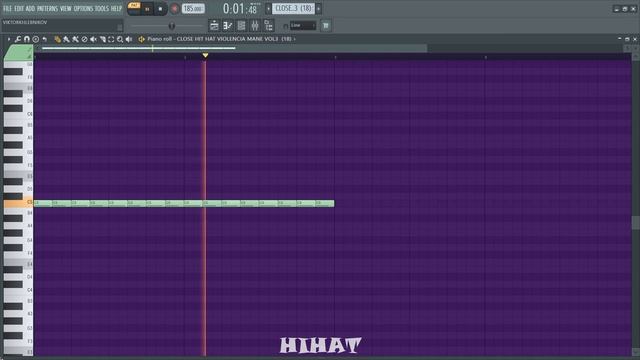Screen dimensions: 640x360
Task: Open the Mixer view
Action: click(255, 26)
